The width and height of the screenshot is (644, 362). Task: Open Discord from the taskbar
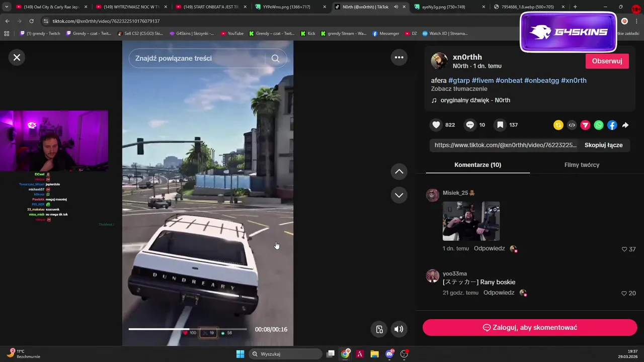coord(389,354)
